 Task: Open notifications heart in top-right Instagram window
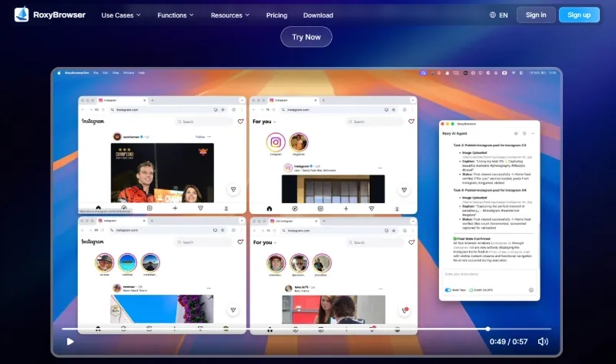pos(411,122)
